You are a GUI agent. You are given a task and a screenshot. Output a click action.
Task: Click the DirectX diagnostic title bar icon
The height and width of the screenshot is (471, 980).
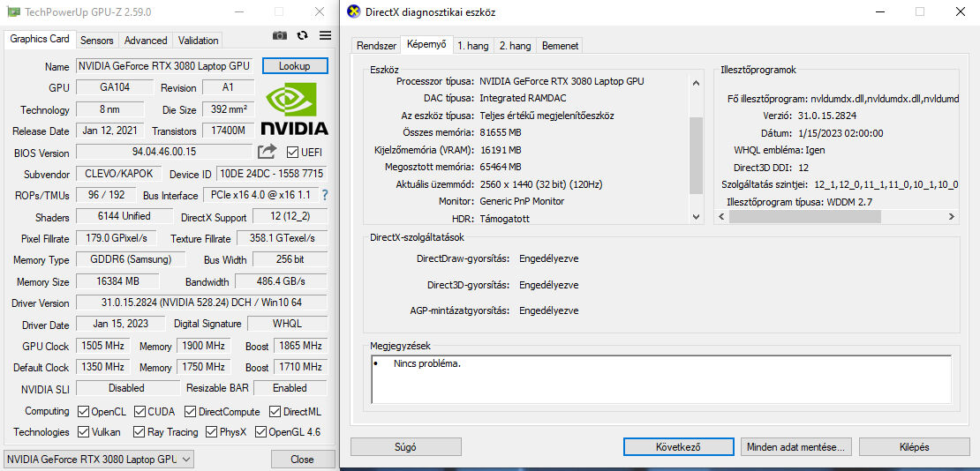point(354,11)
